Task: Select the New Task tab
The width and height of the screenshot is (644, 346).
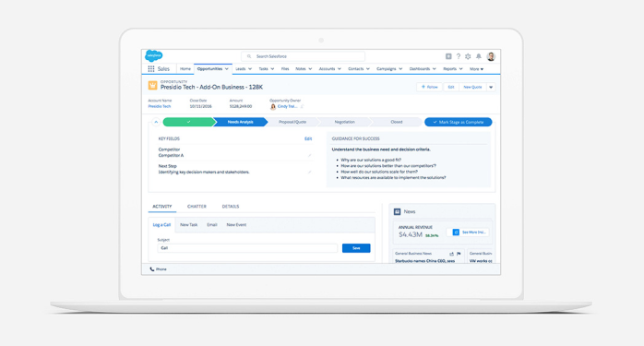Action: pyautogui.click(x=188, y=225)
